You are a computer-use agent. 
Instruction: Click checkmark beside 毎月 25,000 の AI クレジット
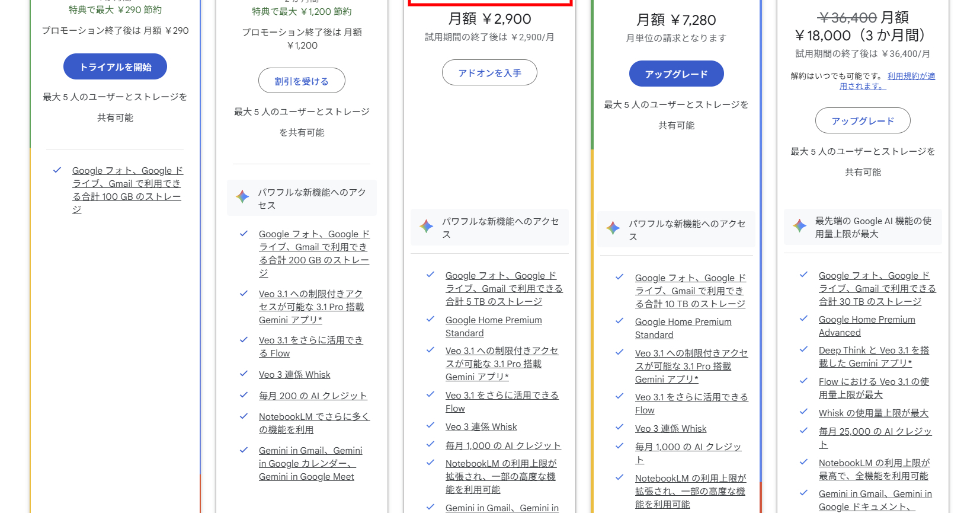(x=804, y=431)
